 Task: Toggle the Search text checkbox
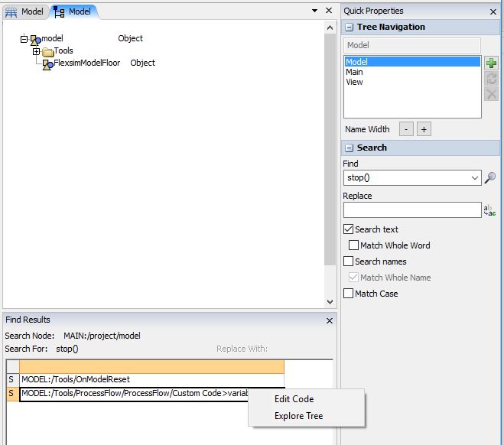pyautogui.click(x=349, y=229)
